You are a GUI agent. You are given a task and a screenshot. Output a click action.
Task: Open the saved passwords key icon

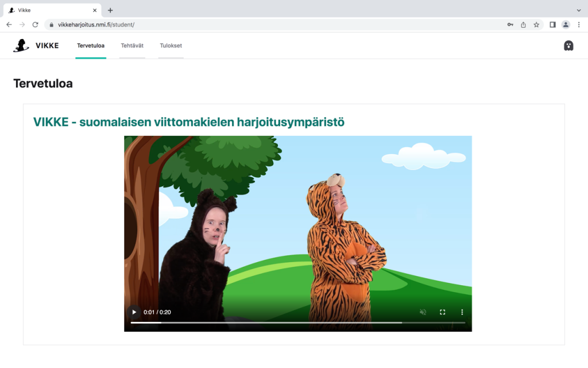tap(510, 25)
